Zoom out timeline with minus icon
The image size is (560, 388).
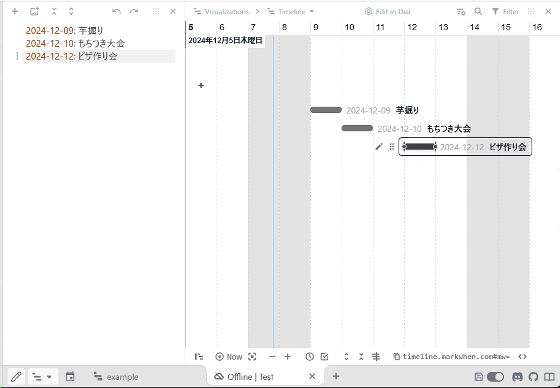click(272, 357)
